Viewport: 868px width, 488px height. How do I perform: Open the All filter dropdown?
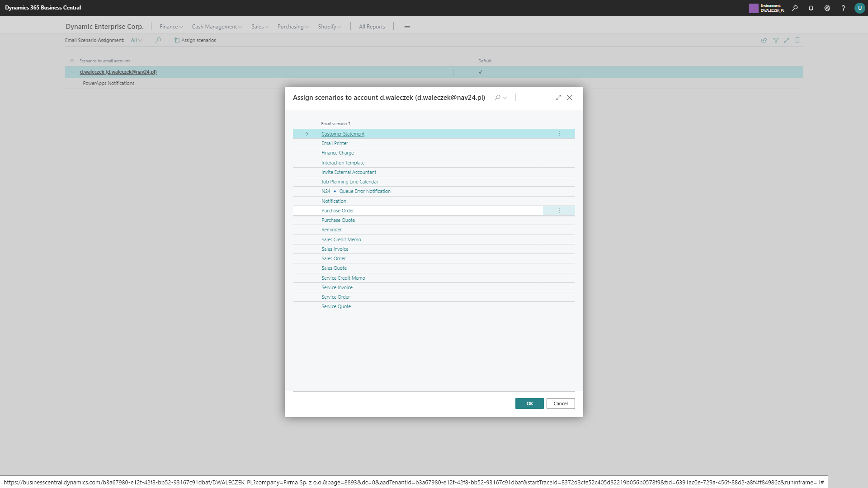point(137,40)
